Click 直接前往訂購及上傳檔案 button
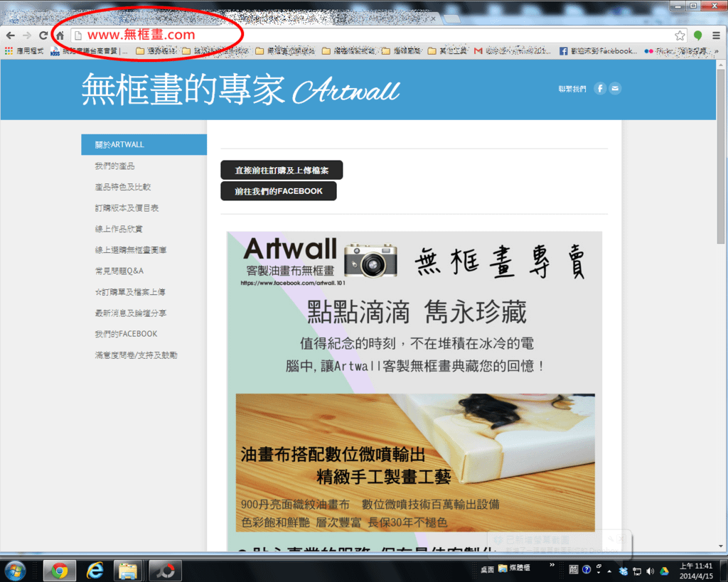This screenshot has width=728, height=582. point(282,170)
